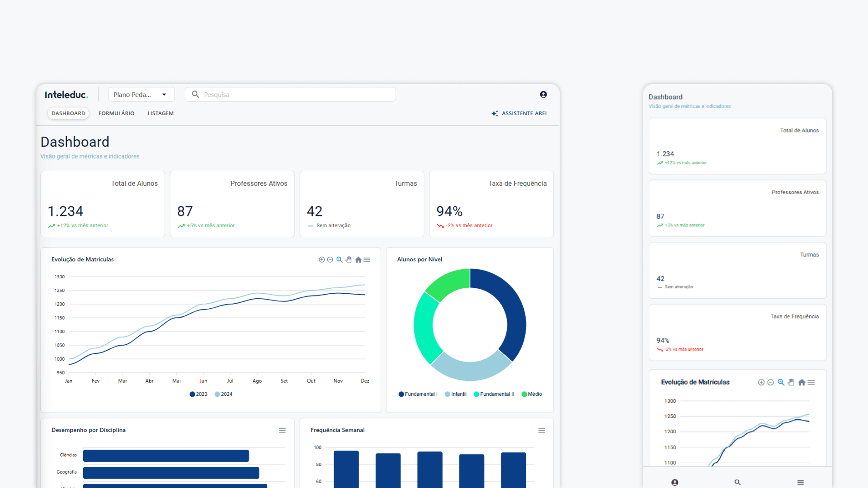Viewport: 868px width, 488px height.
Task: Activate the pan hand tool on desktop Evolução chart
Action: pyautogui.click(x=349, y=260)
